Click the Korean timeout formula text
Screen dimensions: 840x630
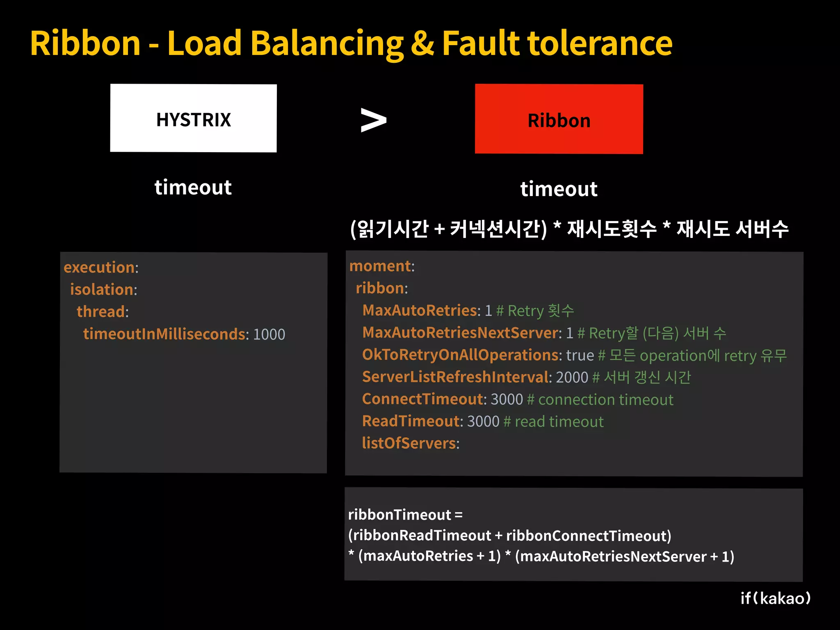click(569, 229)
